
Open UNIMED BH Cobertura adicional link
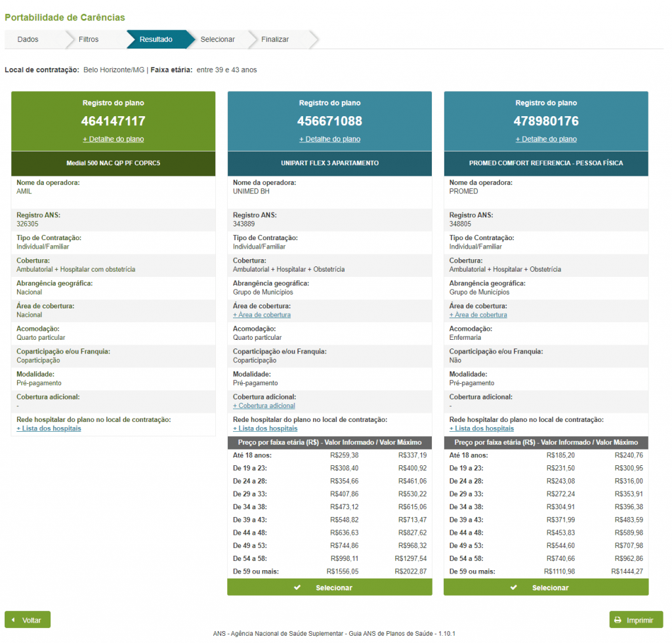pos(264,405)
